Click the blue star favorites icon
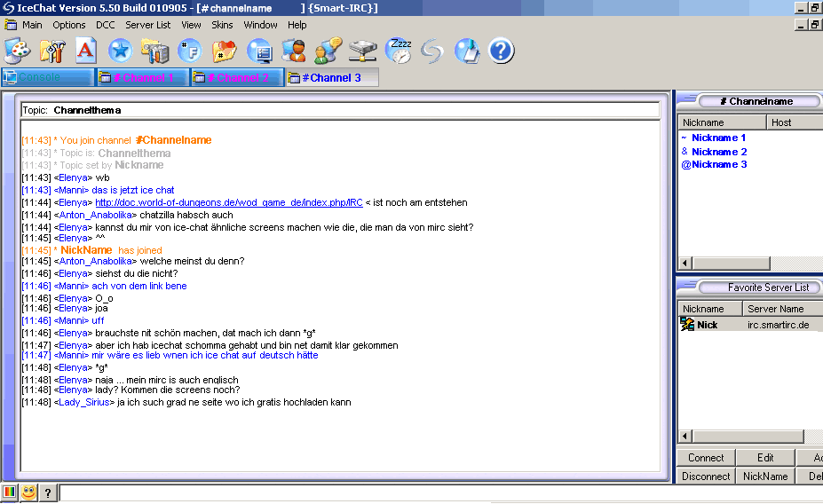823x504 pixels. click(x=120, y=51)
